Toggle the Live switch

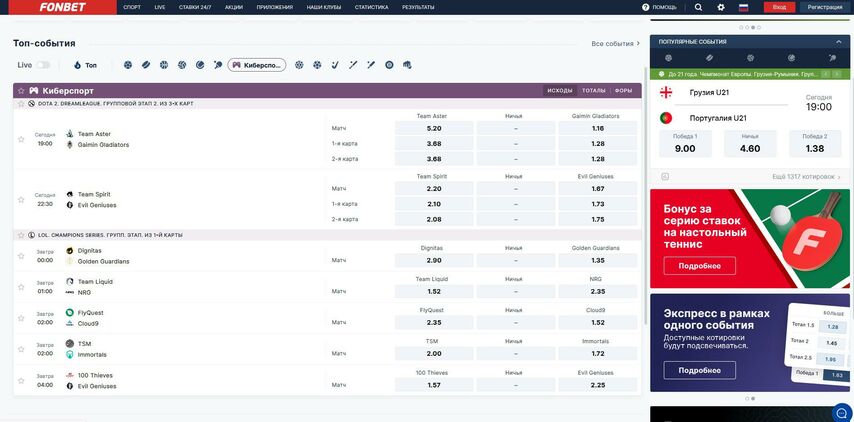tap(43, 65)
